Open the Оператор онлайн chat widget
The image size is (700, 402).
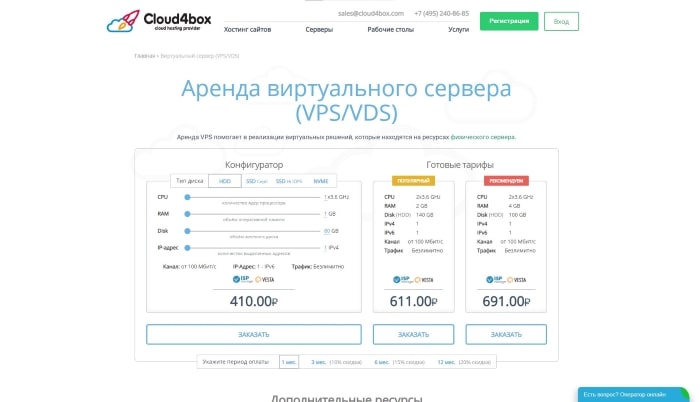point(633,395)
